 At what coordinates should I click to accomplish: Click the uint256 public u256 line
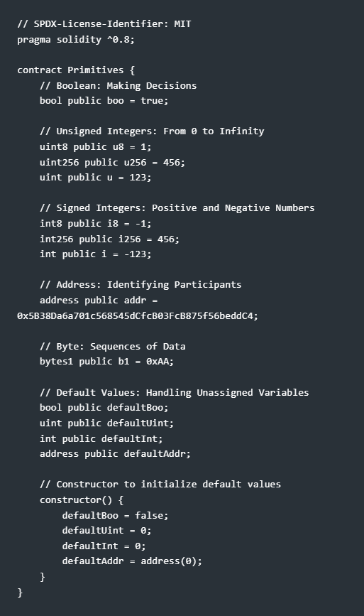point(112,162)
